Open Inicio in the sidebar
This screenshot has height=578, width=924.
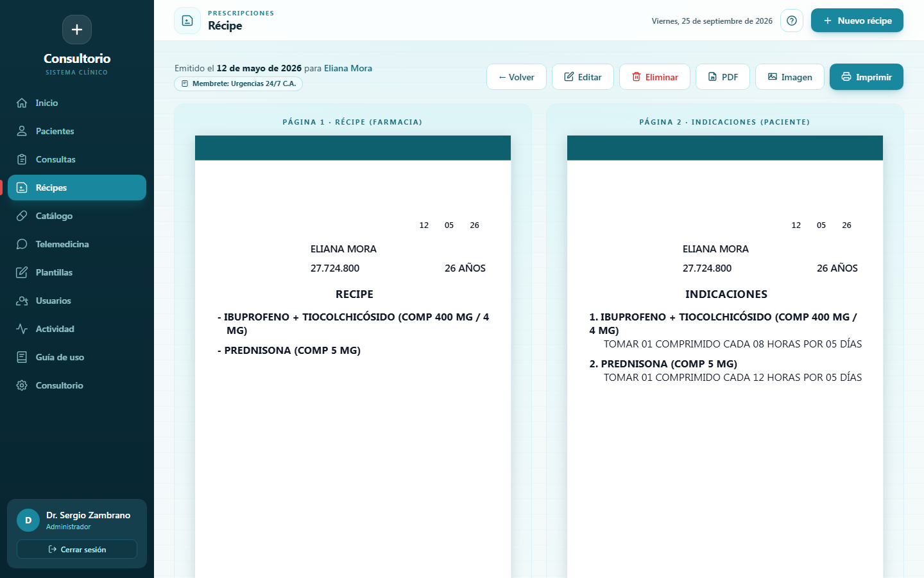point(77,103)
